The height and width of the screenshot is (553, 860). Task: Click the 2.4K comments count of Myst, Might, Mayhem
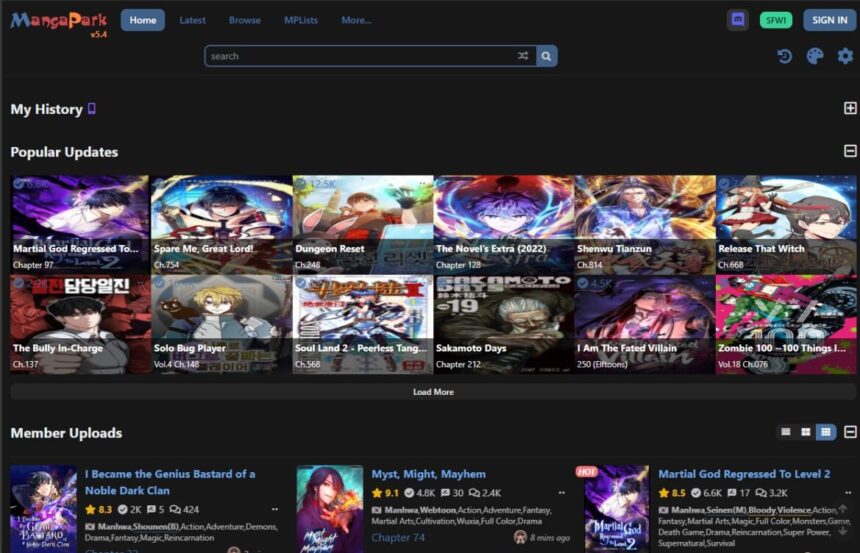485,493
